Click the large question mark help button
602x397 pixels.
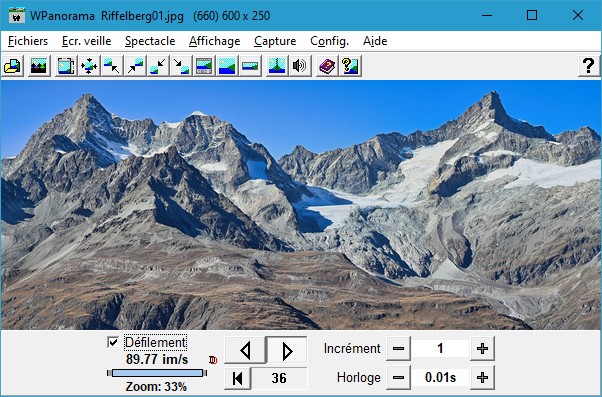click(589, 66)
